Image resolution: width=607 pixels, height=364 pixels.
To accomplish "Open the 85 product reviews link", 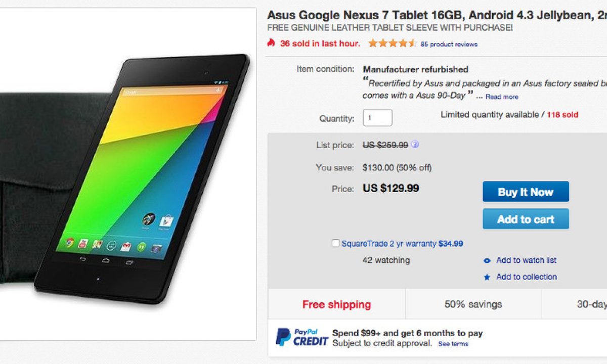I will pos(449,44).
